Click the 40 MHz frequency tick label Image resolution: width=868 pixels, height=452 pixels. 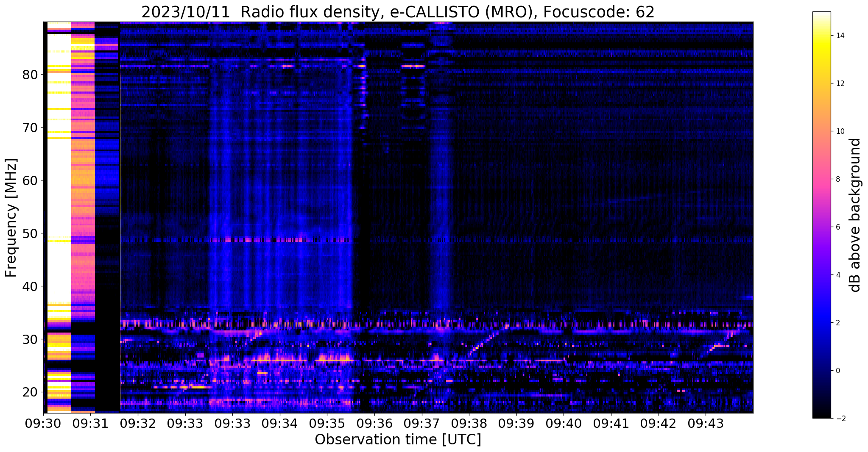click(x=30, y=286)
